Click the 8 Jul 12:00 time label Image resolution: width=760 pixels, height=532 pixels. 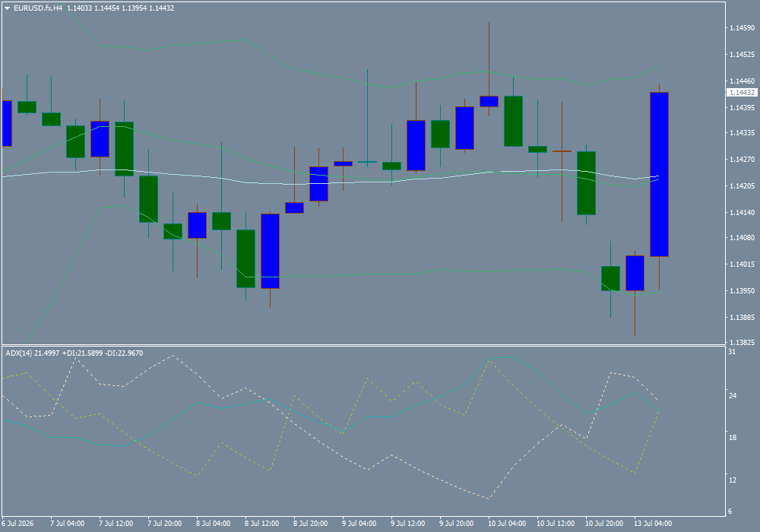[x=261, y=524]
